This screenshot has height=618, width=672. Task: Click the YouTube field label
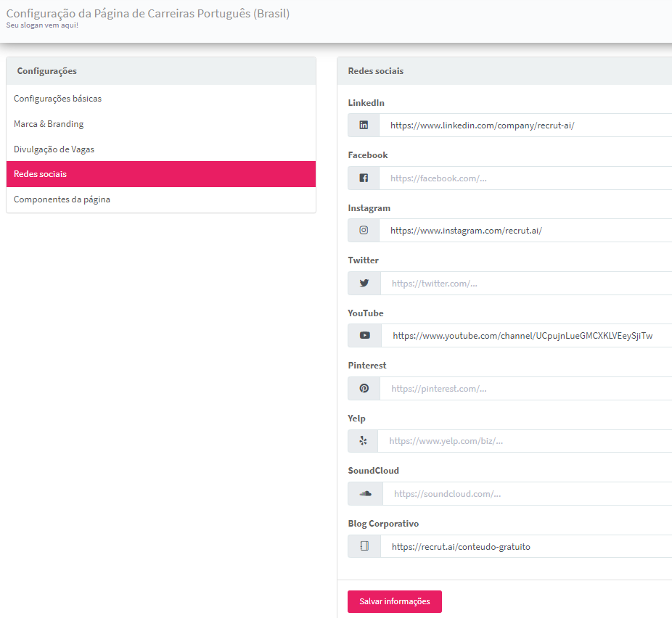coord(366,313)
